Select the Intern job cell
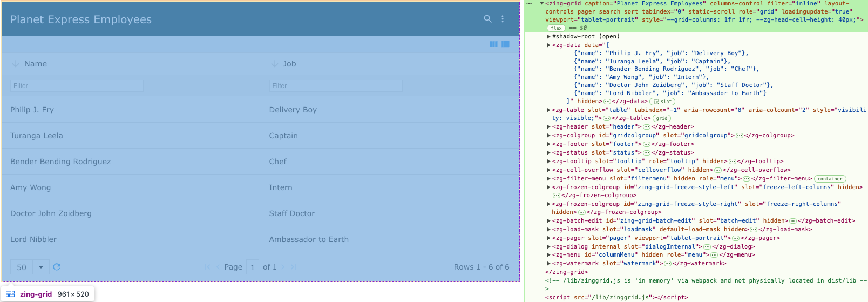 pyautogui.click(x=390, y=187)
